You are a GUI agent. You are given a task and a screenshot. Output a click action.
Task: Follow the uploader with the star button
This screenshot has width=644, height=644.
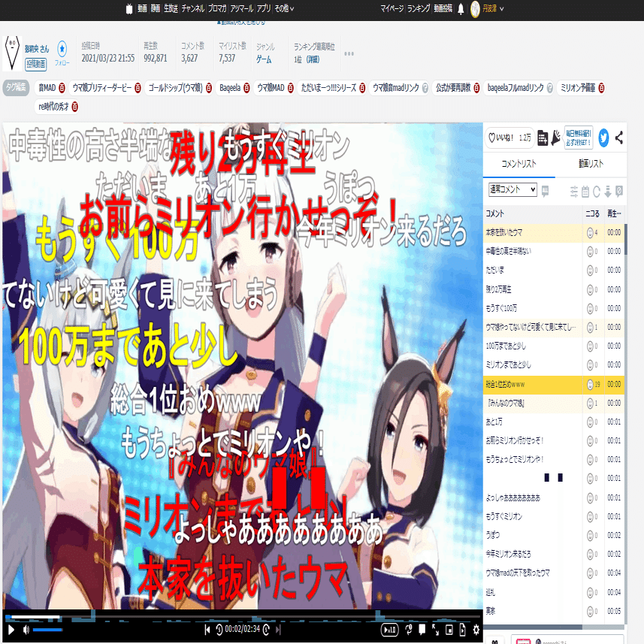pos(62,50)
